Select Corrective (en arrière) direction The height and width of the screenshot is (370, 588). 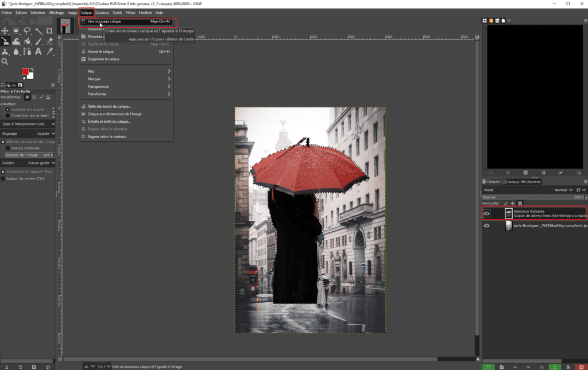(x=7, y=115)
